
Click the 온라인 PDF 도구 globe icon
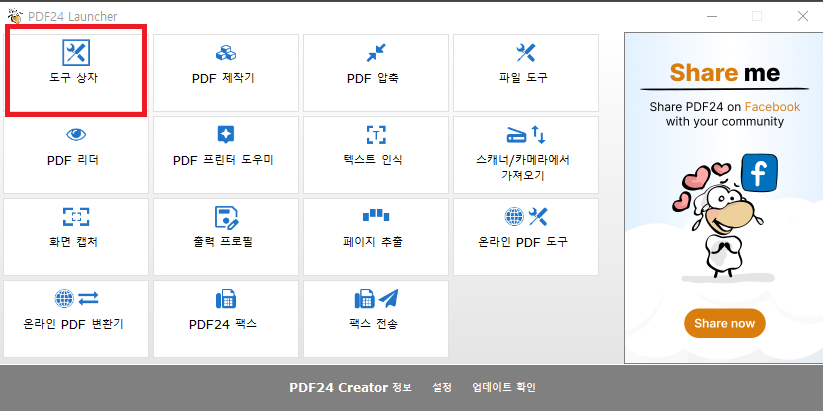[514, 216]
